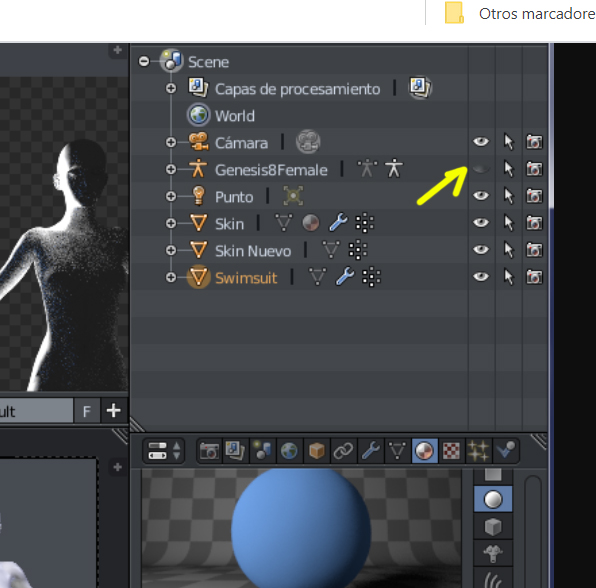
Task: Hide the Swimsuit object with eye icon
Action: (481, 277)
